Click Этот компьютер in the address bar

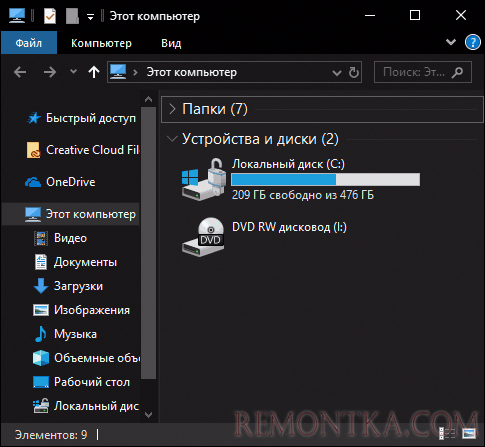[x=192, y=72]
